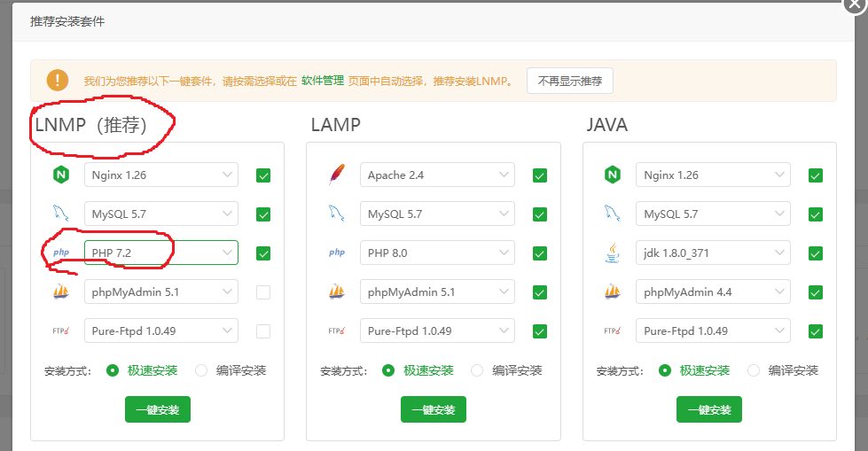This screenshot has height=451, width=868.
Task: Open the PHP 8.0 version dropdown
Action: point(437,253)
